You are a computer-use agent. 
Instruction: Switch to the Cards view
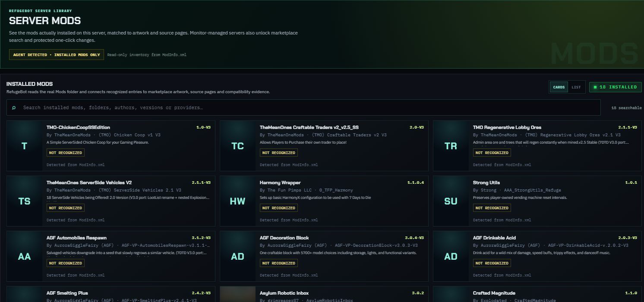[559, 87]
